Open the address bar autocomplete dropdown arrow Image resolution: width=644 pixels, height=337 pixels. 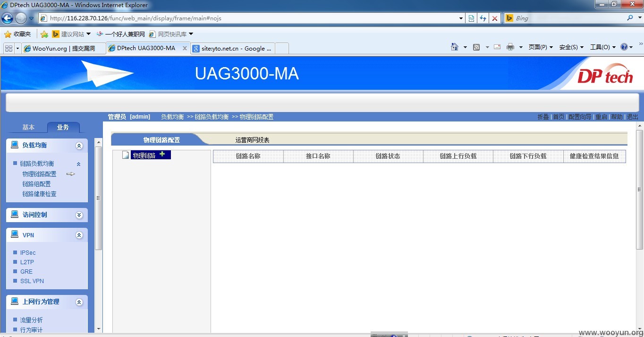point(461,18)
